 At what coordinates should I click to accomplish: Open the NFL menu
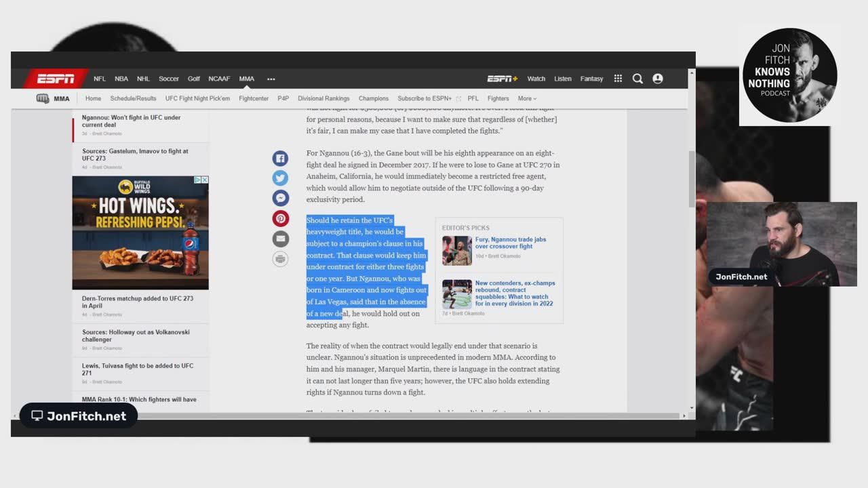click(100, 79)
